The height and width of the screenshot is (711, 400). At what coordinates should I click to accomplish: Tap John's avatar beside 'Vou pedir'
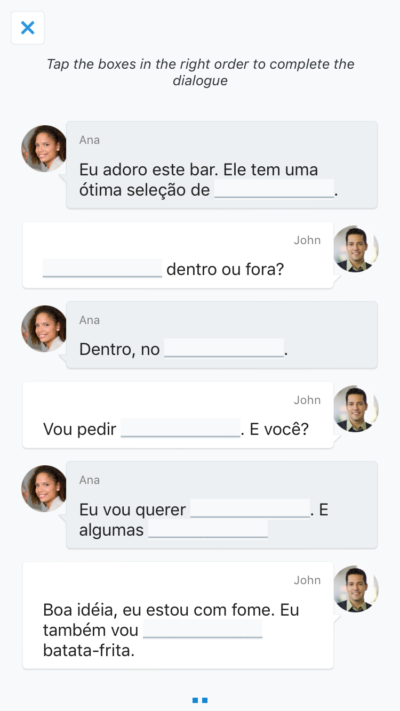pos(356,409)
